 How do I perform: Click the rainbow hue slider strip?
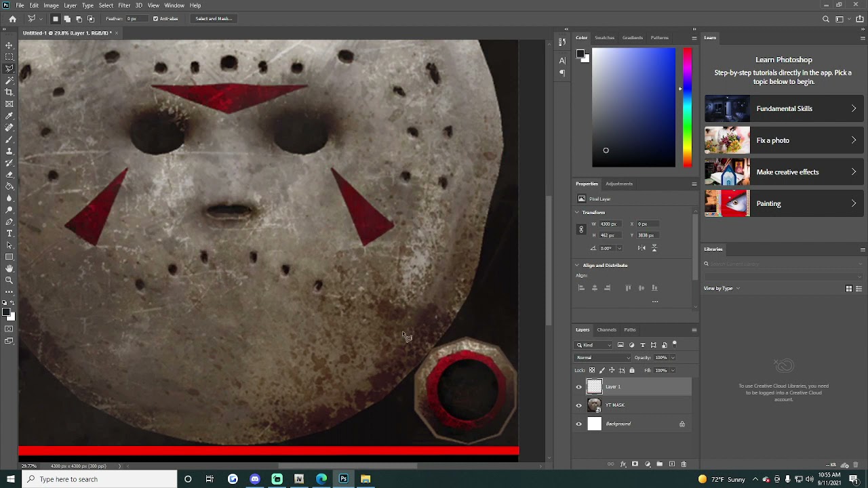coord(687,107)
